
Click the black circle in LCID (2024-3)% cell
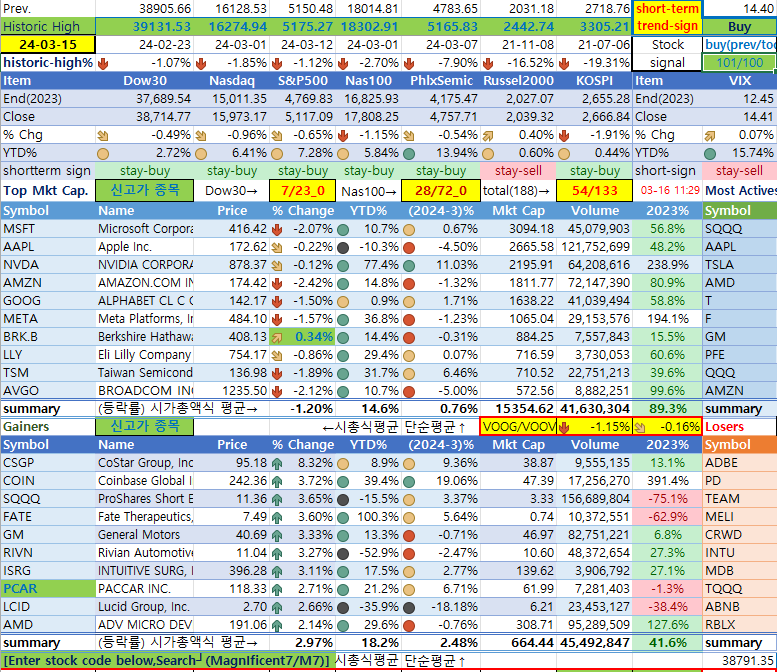[x=409, y=608]
